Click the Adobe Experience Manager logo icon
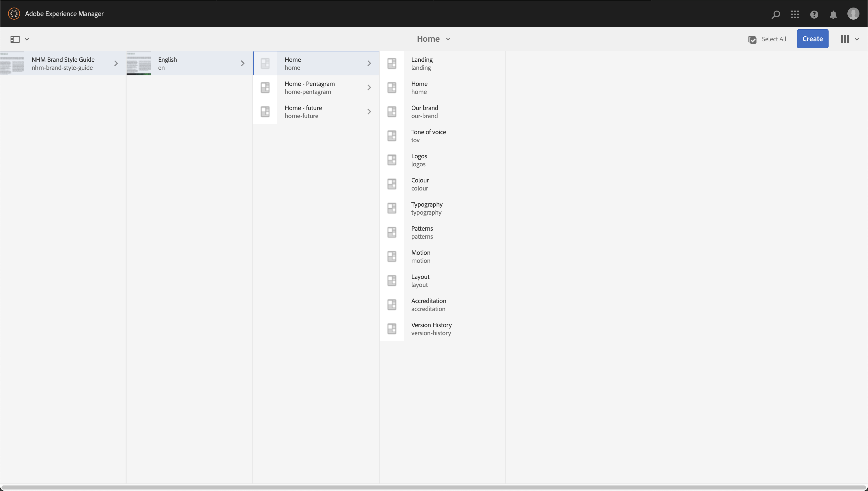Screen dimensions: 868x491 (x=14, y=14)
